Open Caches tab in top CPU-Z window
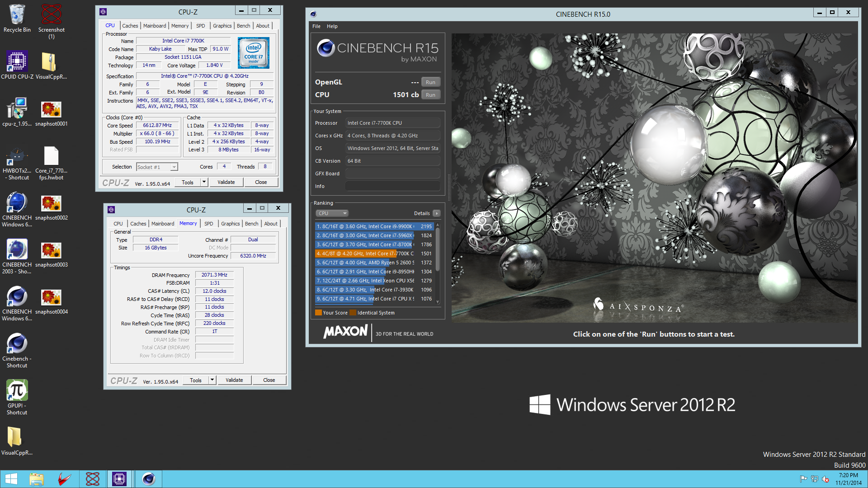868x488 pixels. pos(130,26)
